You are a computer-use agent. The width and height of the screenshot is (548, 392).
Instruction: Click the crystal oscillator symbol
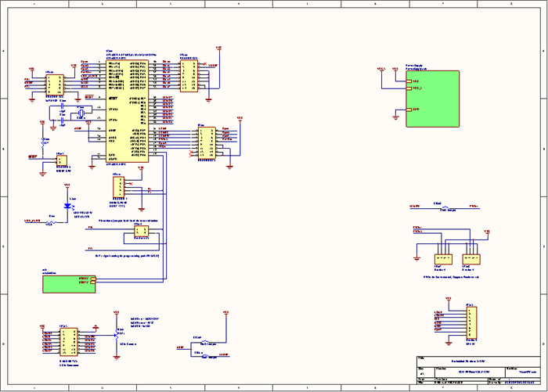[81, 113]
